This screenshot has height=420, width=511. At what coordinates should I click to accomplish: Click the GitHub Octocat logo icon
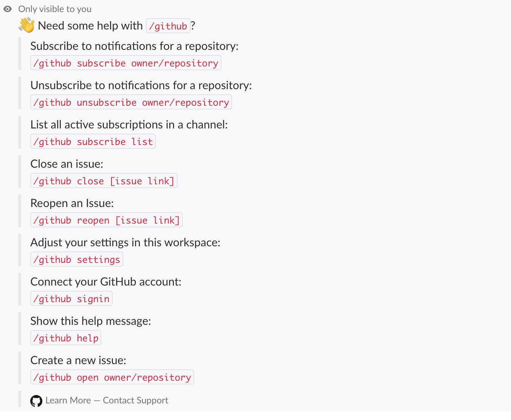coord(36,401)
